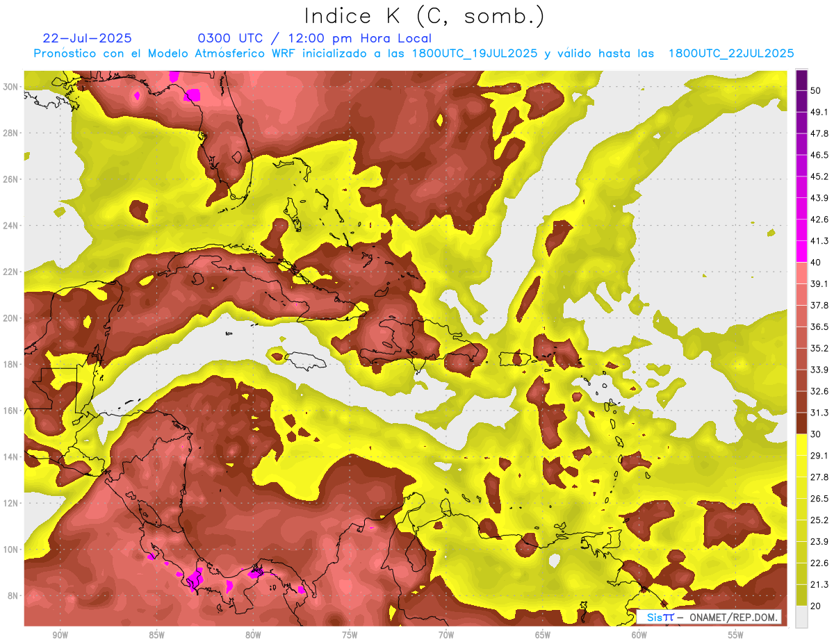
Task: Click the '60W' longitude label
Action: (639, 635)
